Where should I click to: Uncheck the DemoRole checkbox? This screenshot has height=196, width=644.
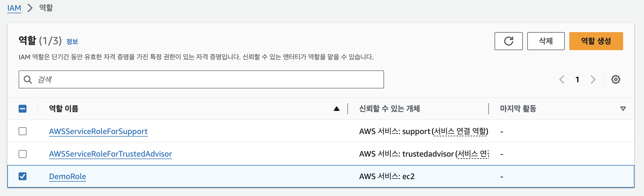[x=23, y=176]
